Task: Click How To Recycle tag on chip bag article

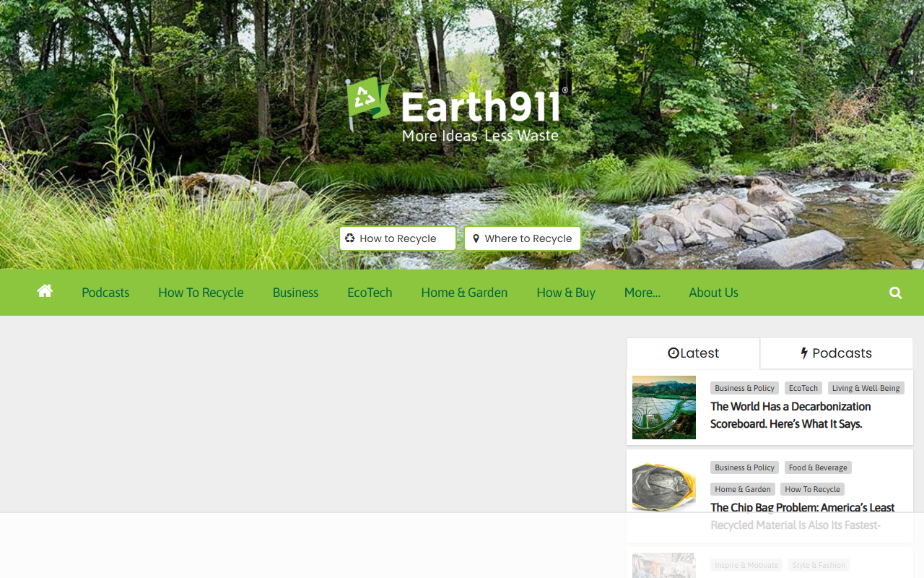Action: click(x=813, y=489)
